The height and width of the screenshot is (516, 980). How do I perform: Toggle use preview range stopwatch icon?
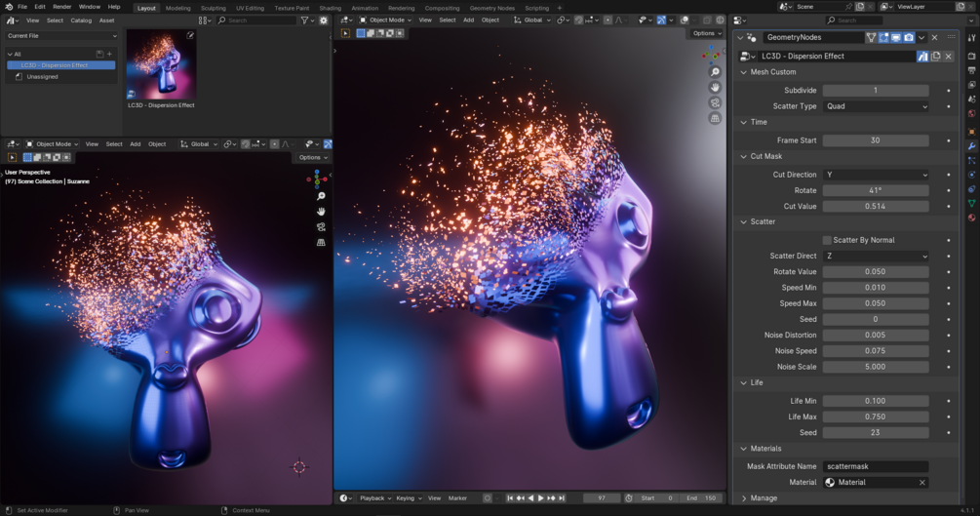coord(629,497)
